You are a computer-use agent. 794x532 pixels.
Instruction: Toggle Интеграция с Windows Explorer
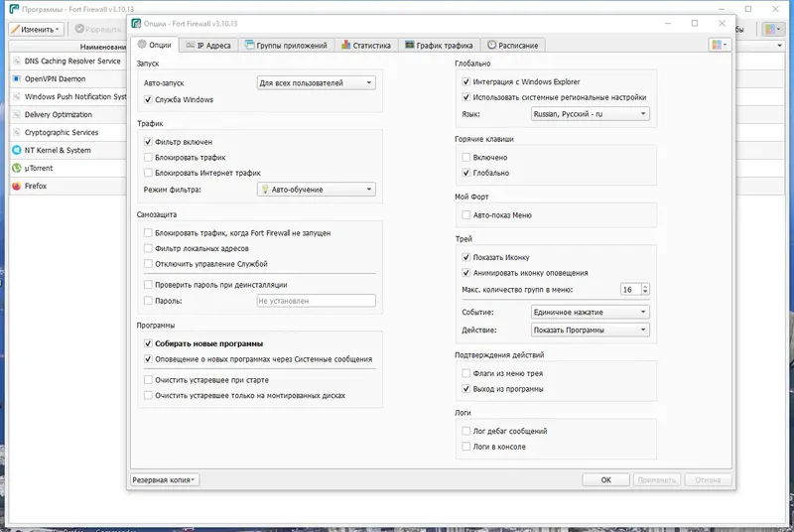coord(465,81)
